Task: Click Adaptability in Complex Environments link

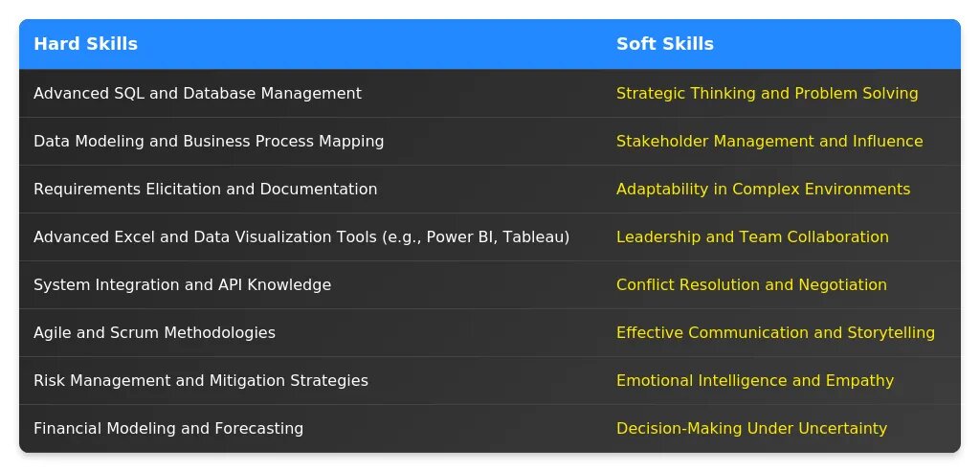Action: pyautogui.click(x=763, y=190)
